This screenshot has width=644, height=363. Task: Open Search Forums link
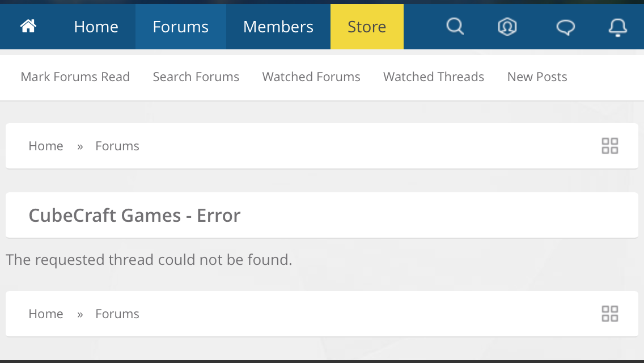[x=196, y=77]
